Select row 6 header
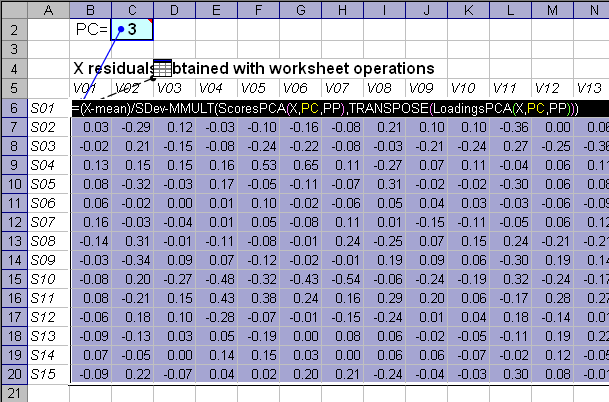 [14, 108]
